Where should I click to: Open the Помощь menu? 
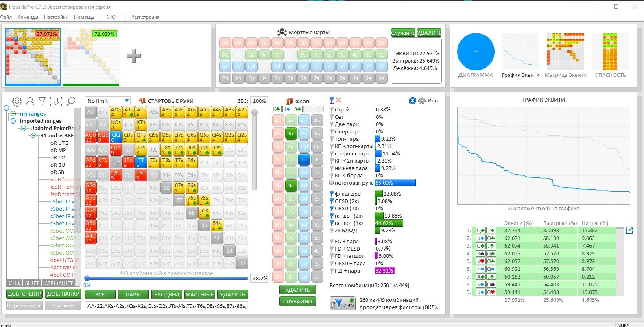[84, 17]
